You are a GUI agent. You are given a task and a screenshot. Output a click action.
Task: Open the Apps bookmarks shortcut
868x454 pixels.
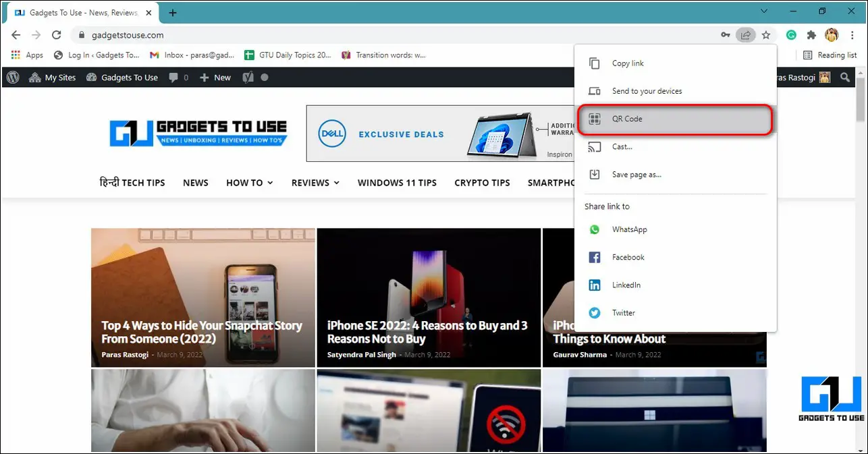coord(27,55)
